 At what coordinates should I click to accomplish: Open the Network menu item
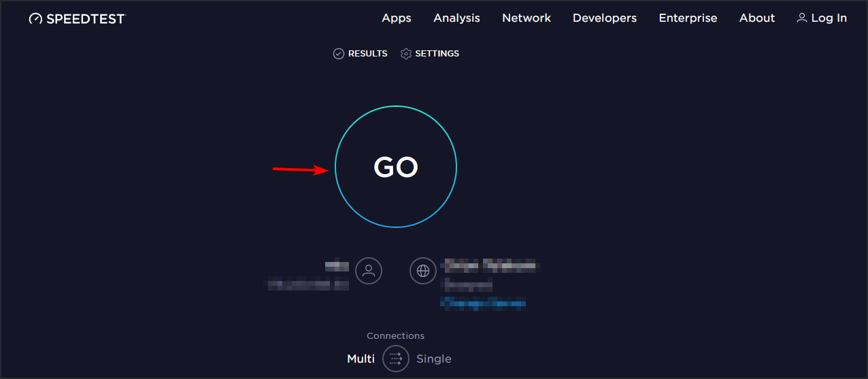(x=527, y=18)
